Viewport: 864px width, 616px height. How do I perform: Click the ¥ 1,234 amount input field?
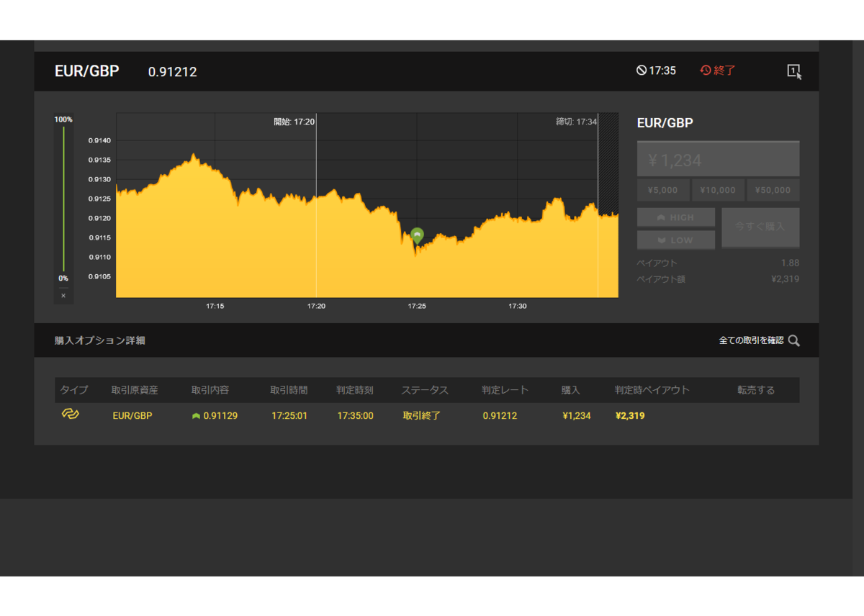719,159
